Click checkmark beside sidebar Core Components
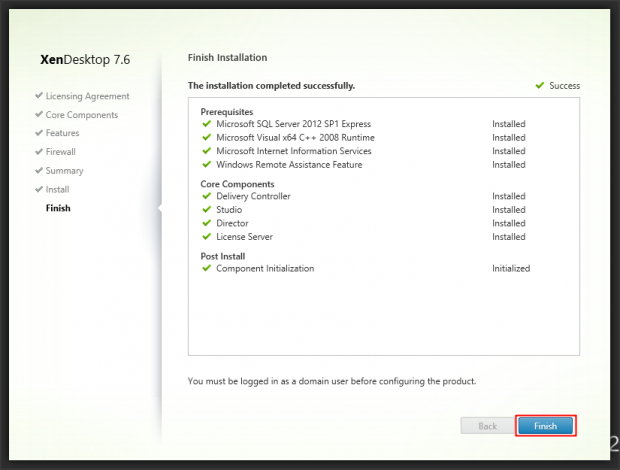 (x=39, y=114)
